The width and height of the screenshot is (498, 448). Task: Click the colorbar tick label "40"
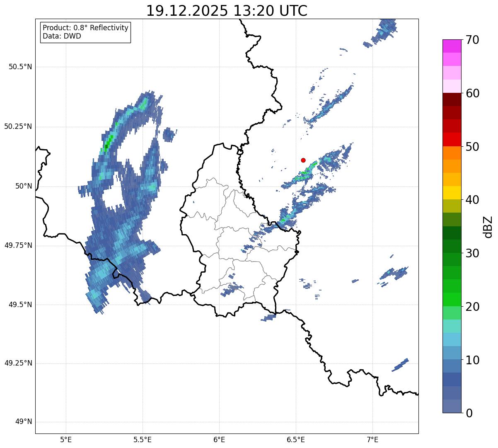[x=472, y=200]
